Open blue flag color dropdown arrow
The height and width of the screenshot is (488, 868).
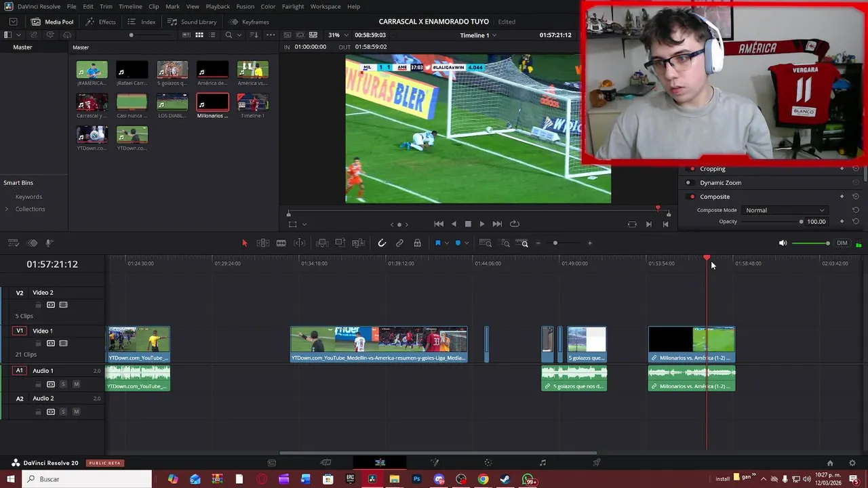(x=446, y=243)
